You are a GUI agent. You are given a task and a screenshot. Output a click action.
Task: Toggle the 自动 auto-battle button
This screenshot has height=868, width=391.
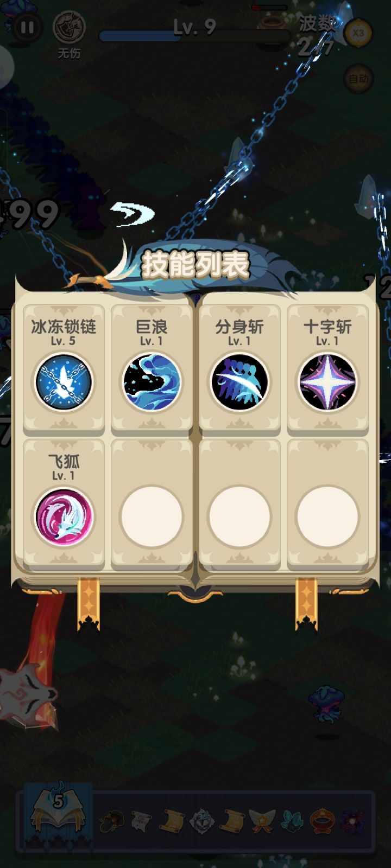click(358, 79)
